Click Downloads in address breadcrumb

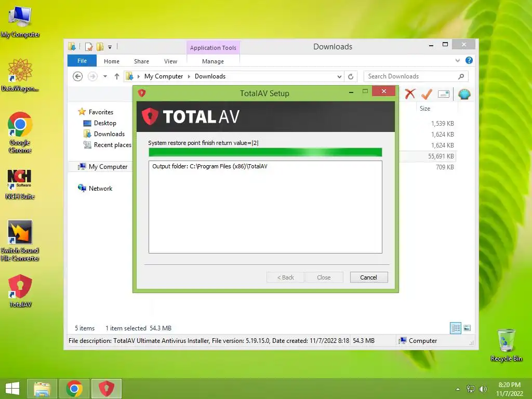coord(210,76)
